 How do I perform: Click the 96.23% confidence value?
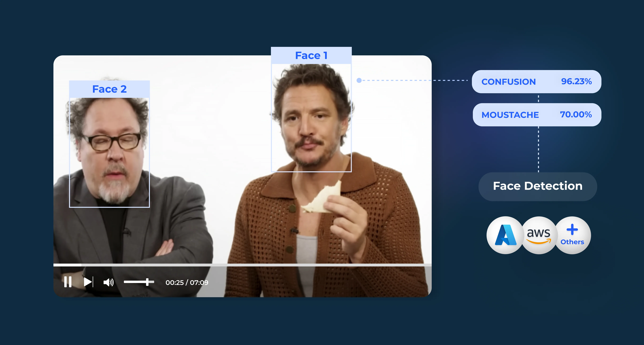tap(576, 81)
